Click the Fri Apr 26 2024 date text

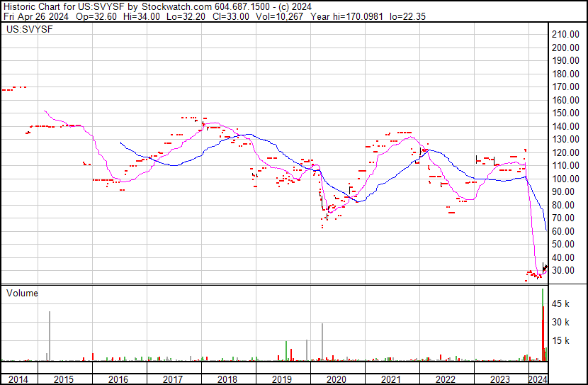coord(36,17)
